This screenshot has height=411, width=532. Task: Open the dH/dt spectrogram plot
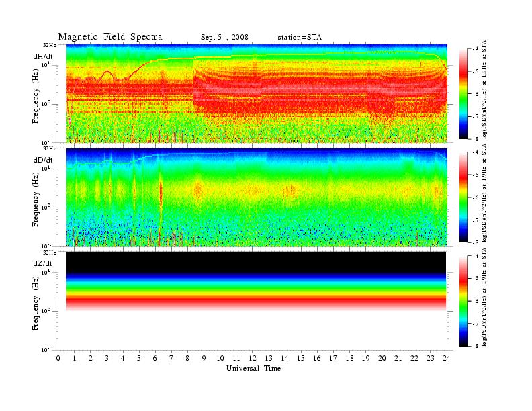tap(257, 93)
